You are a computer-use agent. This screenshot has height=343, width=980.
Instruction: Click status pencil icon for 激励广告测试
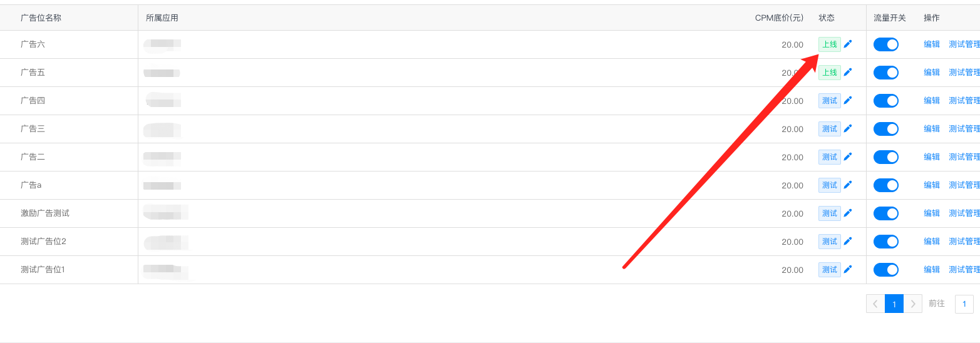coord(848,213)
